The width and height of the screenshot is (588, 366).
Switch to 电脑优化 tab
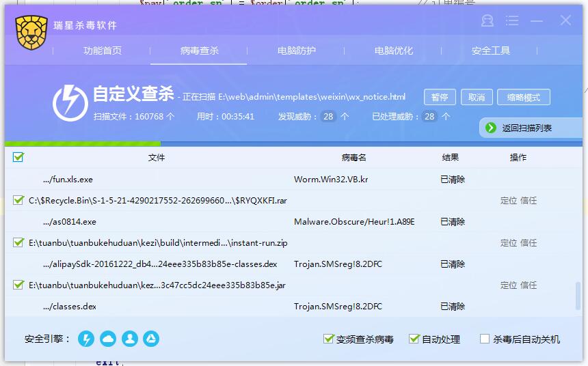tap(393, 51)
